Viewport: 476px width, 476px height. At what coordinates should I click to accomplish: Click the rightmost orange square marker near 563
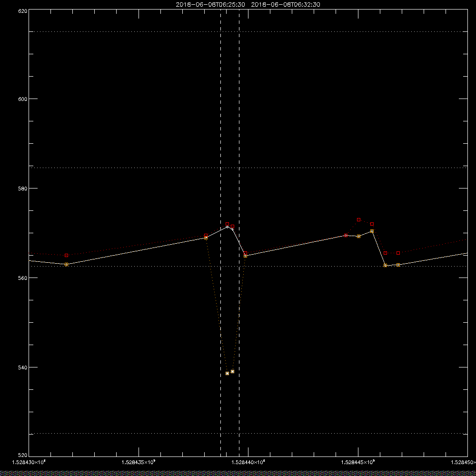398,265
